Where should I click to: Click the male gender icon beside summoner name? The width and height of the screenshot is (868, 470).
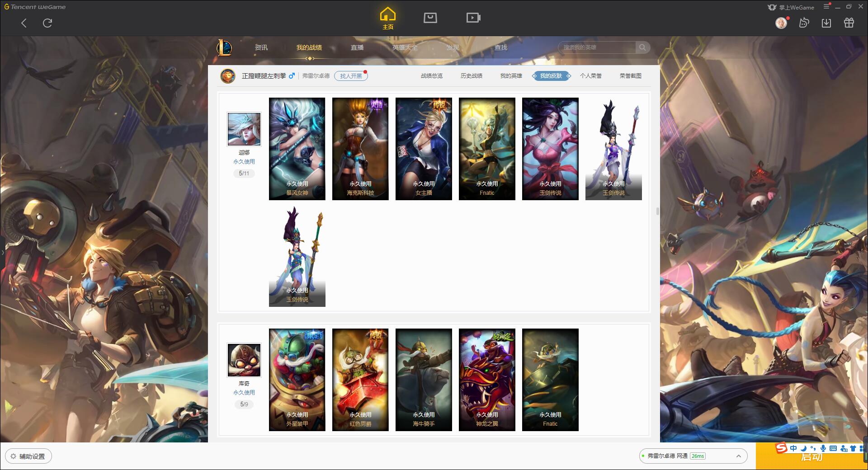[x=292, y=76]
